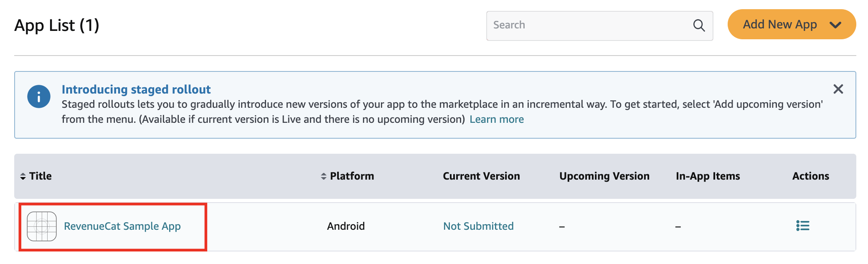Screen dimensions: 868x264
Task: Click the In-App Items column header
Action: click(x=708, y=176)
